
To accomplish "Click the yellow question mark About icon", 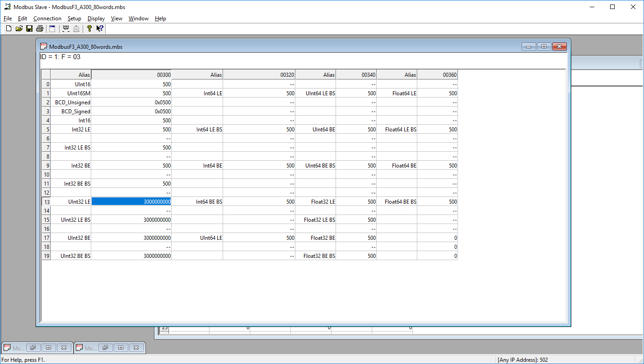I will [x=89, y=29].
